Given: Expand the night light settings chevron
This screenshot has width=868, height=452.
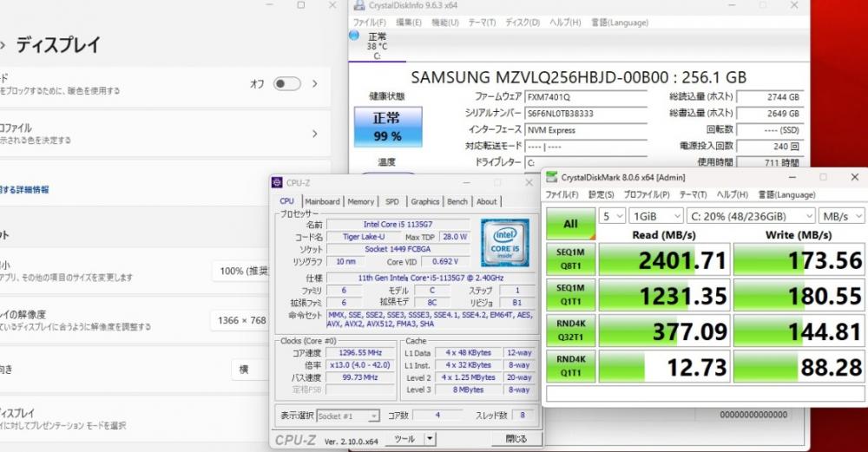Looking at the screenshot, I should tap(315, 83).
